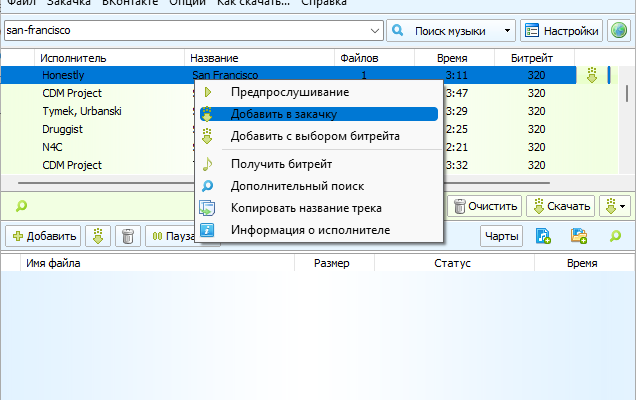The height and width of the screenshot is (400, 636).
Task: Click green magnifier icon right of Чарты
Action: (615, 236)
